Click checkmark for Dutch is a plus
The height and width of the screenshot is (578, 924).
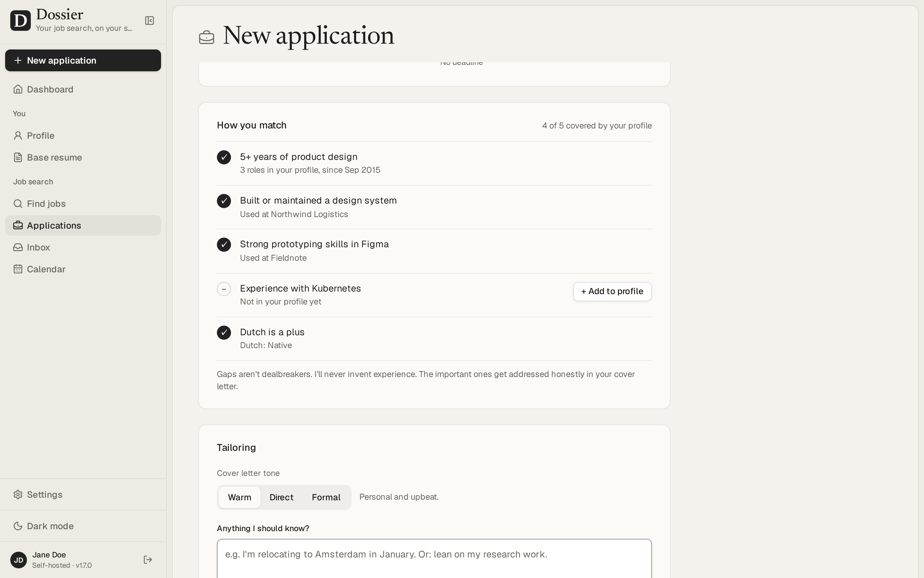click(224, 333)
